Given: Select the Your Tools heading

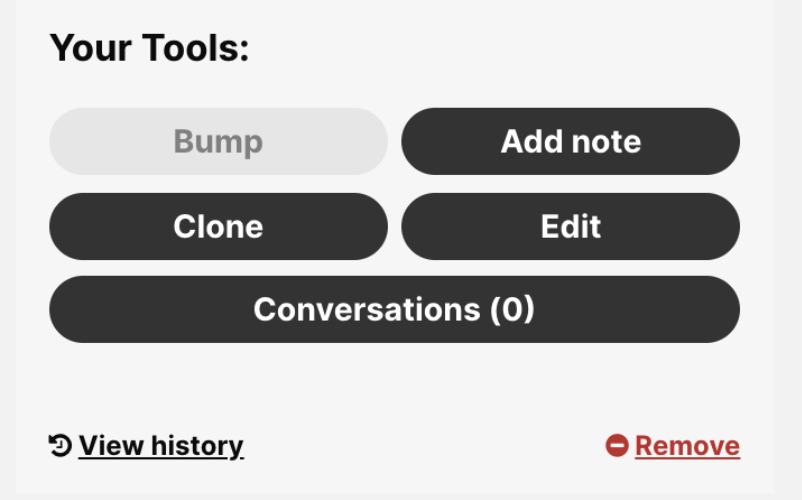Looking at the screenshot, I should tap(149, 48).
